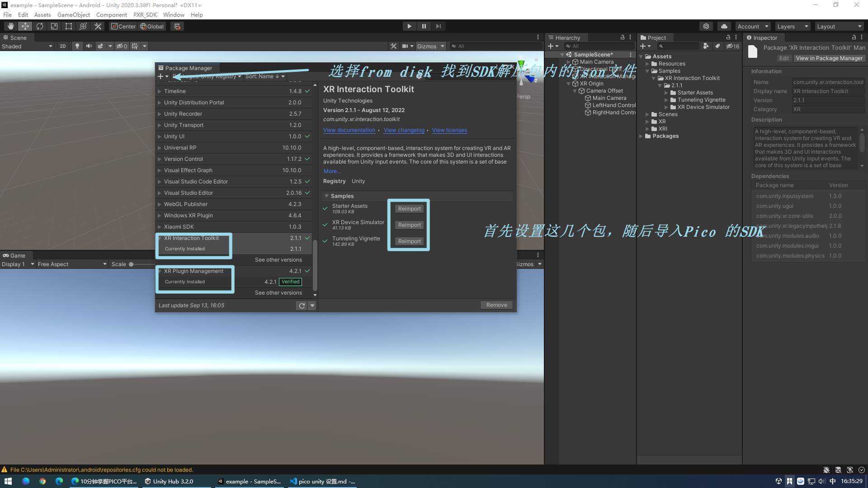Open cloud services icon
868x488 pixels.
pyautogui.click(x=724, y=26)
